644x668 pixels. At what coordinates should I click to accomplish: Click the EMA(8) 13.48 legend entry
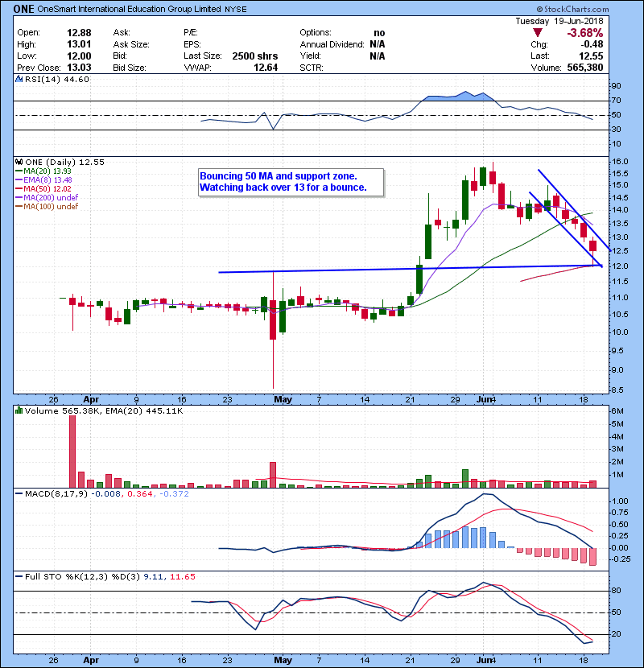pos(47,179)
